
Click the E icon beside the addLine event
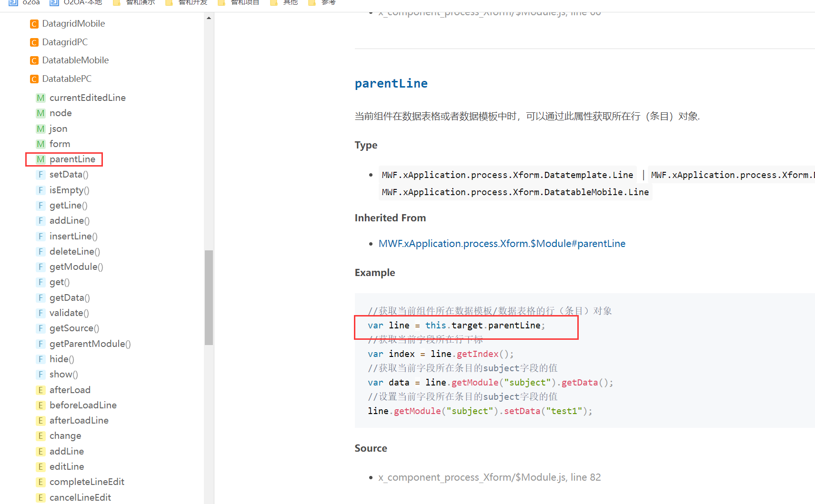[x=41, y=452]
